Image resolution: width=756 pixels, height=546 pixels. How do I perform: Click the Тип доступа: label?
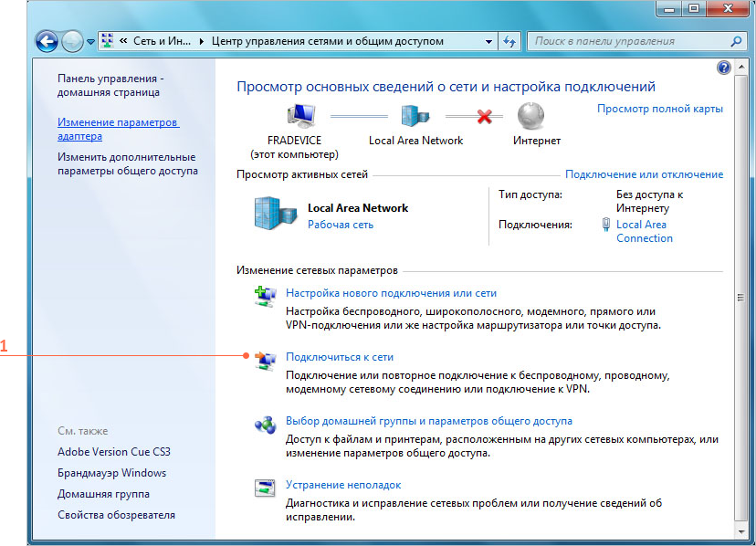coord(530,194)
